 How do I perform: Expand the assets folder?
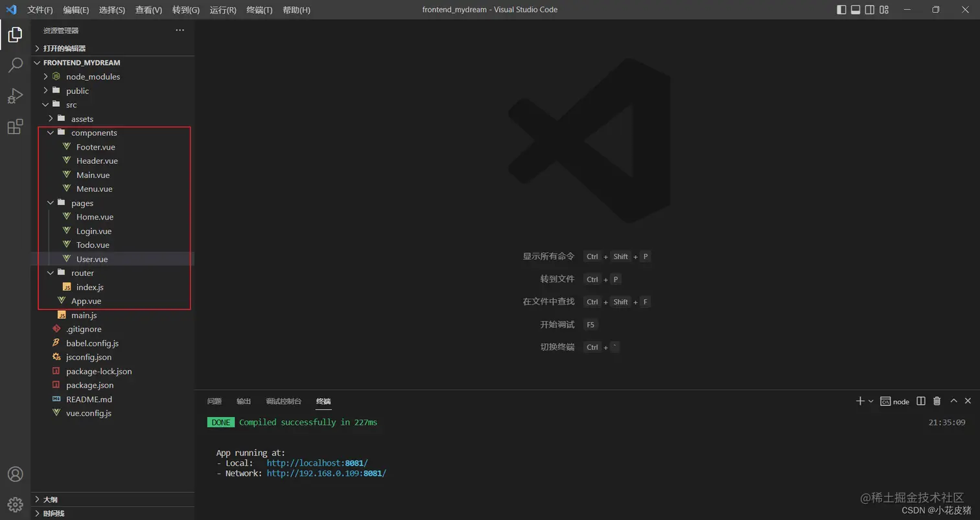[113, 119]
